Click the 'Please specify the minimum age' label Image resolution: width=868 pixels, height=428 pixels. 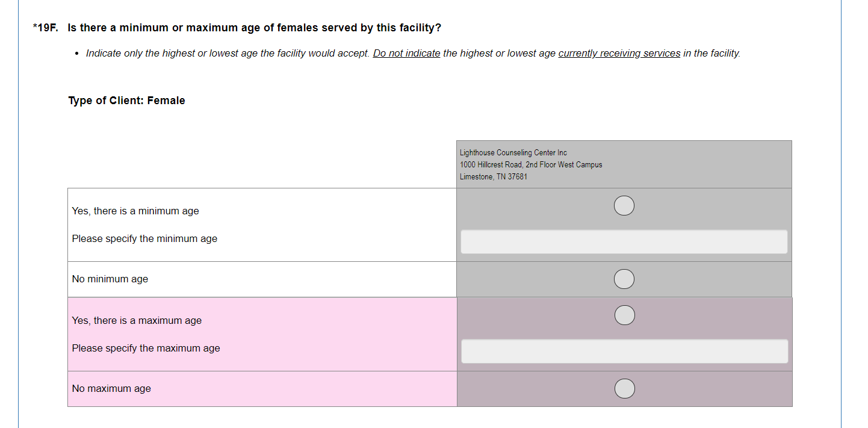(144, 239)
